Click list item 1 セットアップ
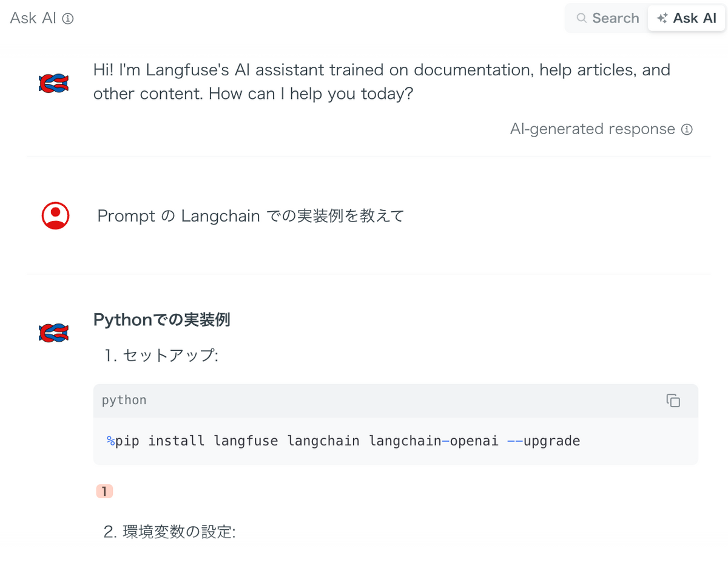The height and width of the screenshot is (562, 728). coord(161,356)
